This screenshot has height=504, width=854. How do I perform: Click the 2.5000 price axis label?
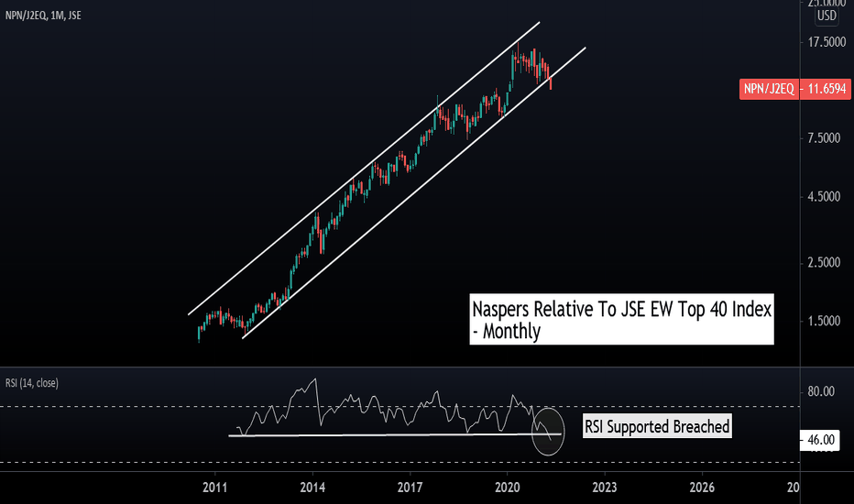[x=824, y=263]
